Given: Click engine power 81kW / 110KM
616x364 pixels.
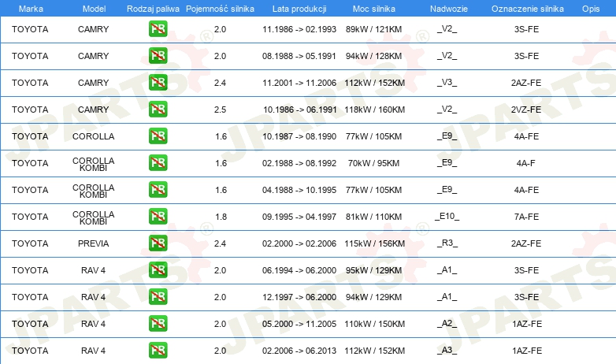Looking at the screenshot, I should point(373,217).
